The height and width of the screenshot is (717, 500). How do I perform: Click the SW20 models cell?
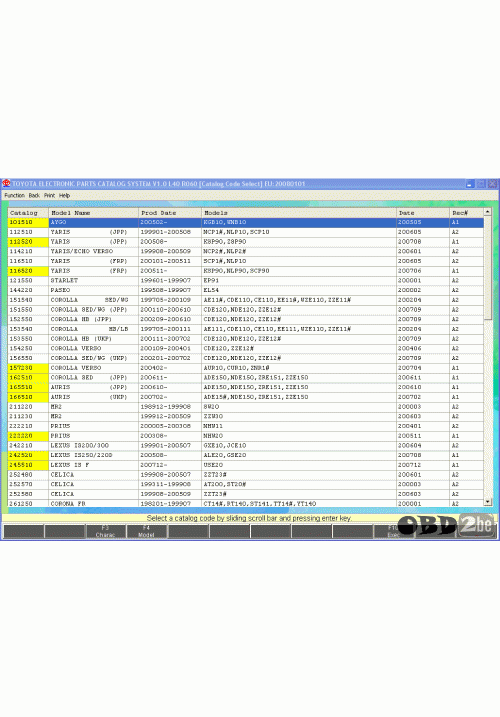click(299, 407)
